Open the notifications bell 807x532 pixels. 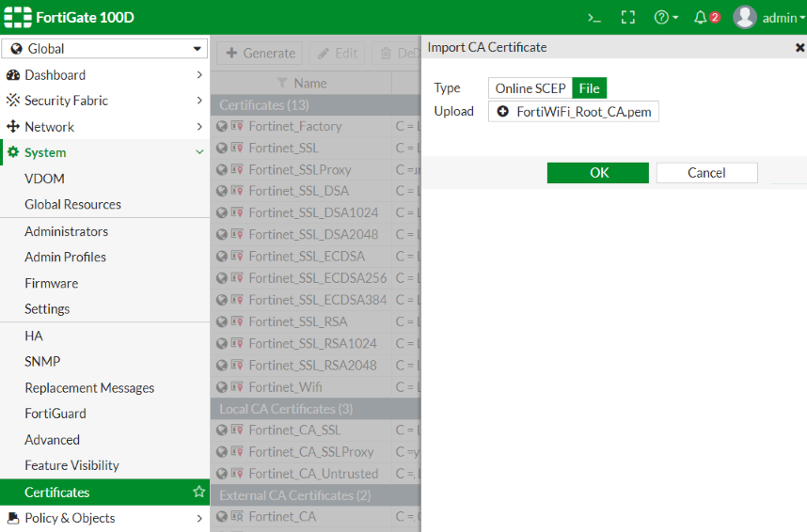(706, 18)
